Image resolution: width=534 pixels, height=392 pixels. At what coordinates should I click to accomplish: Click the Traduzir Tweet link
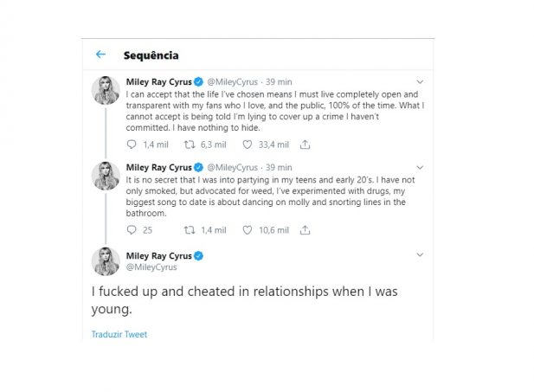[119, 334]
